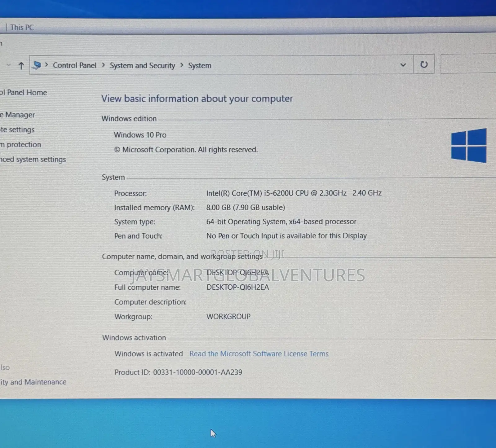Expand chevron before System breadcrumb

tap(182, 65)
